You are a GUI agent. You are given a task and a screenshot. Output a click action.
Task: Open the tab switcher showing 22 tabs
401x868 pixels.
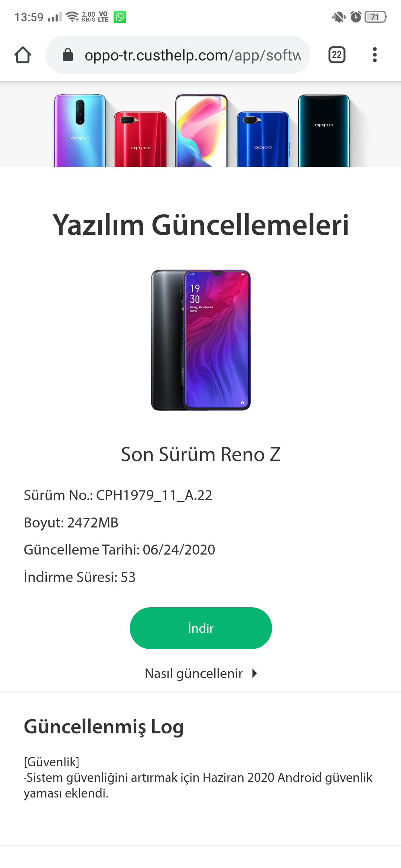(x=337, y=55)
